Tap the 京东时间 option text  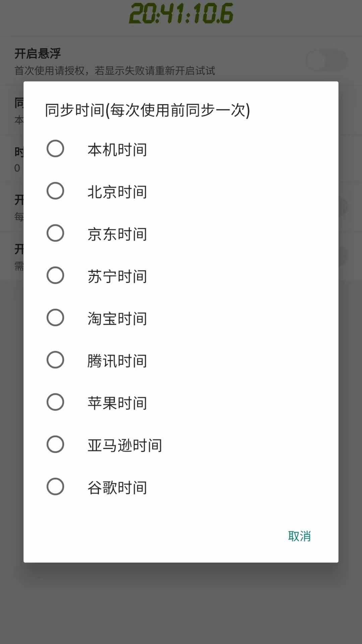pyautogui.click(x=117, y=234)
